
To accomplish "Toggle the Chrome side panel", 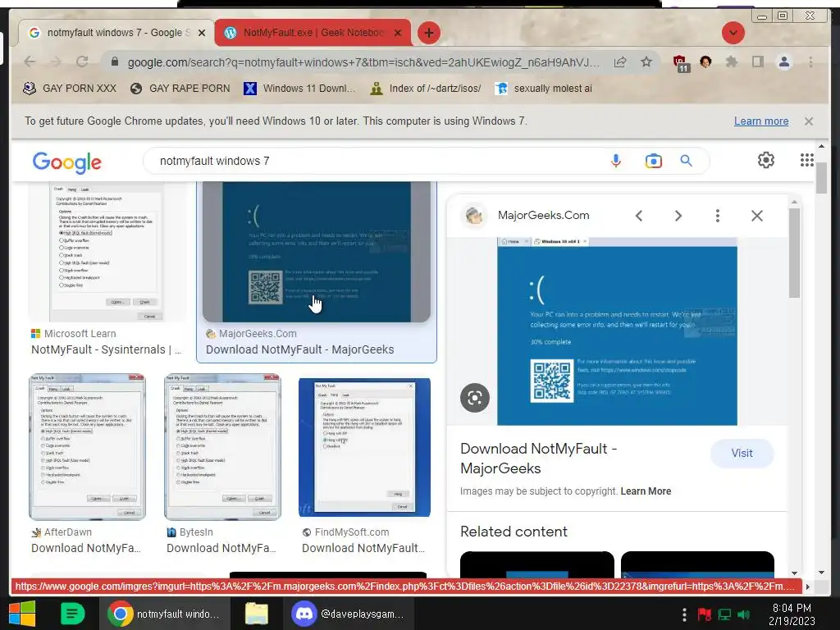I will click(757, 62).
